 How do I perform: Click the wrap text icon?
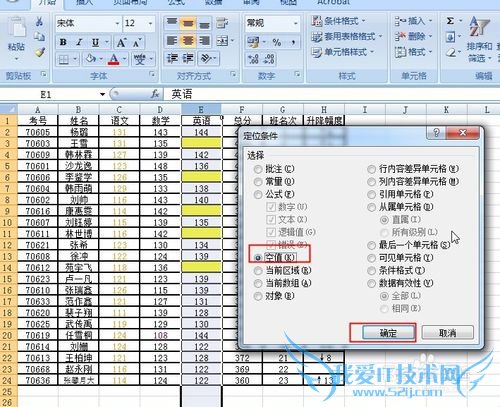222,23
